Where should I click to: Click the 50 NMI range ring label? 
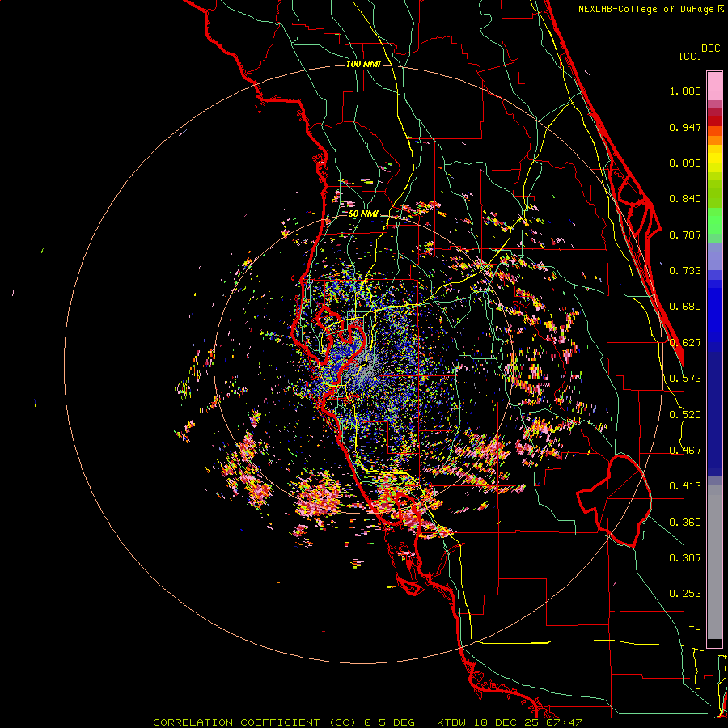(x=363, y=214)
